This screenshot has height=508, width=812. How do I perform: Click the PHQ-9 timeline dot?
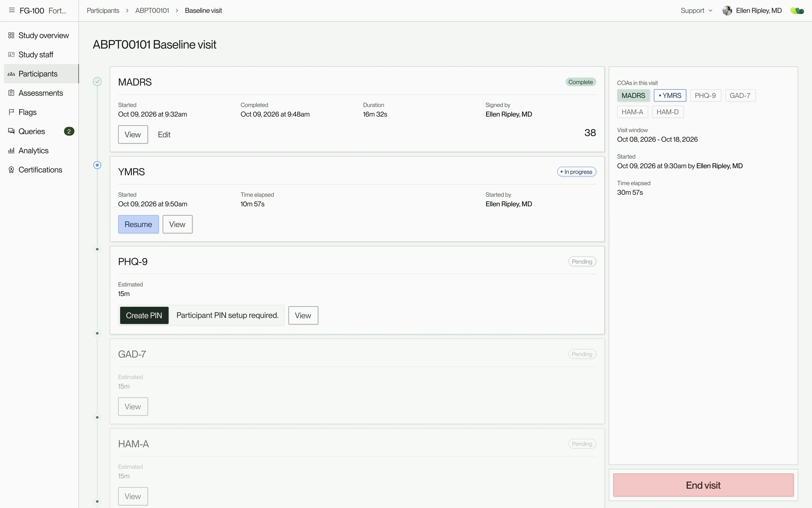tap(97, 249)
